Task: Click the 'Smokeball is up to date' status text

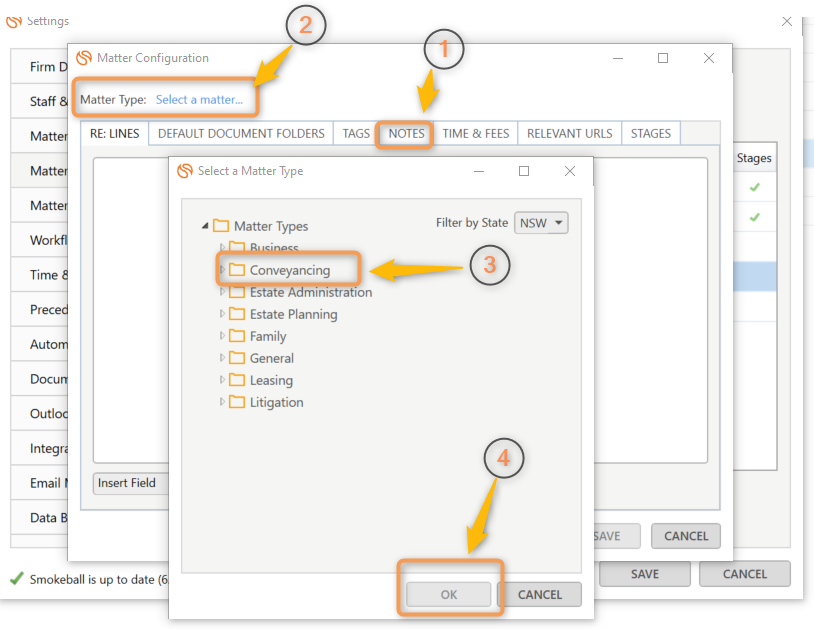Action: point(99,579)
